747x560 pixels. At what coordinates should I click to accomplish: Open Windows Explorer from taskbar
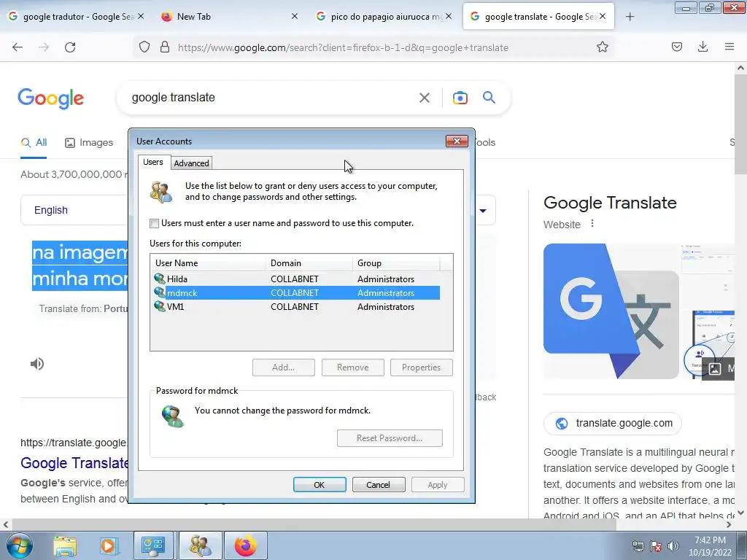coord(65,545)
